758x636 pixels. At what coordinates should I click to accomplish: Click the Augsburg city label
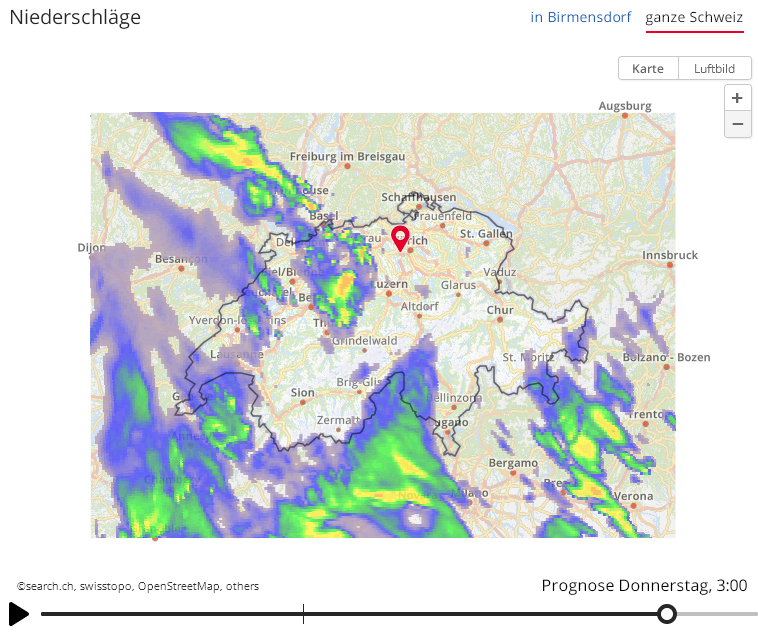coord(625,106)
